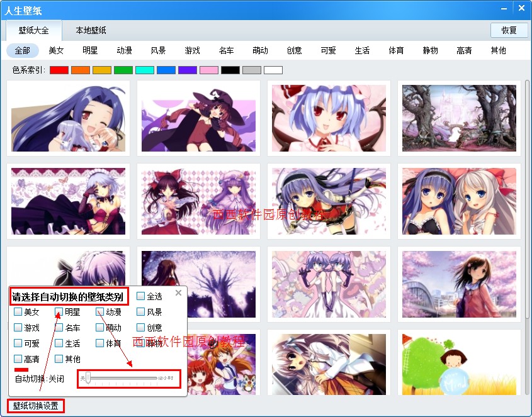Check 风景 checkbox in popup

click(x=141, y=311)
